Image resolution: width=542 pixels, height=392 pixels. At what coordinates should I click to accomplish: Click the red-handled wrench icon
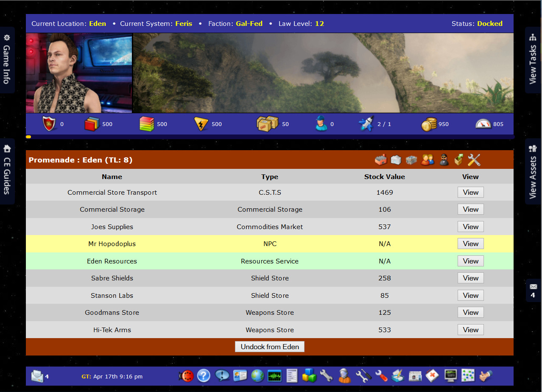[381, 375]
